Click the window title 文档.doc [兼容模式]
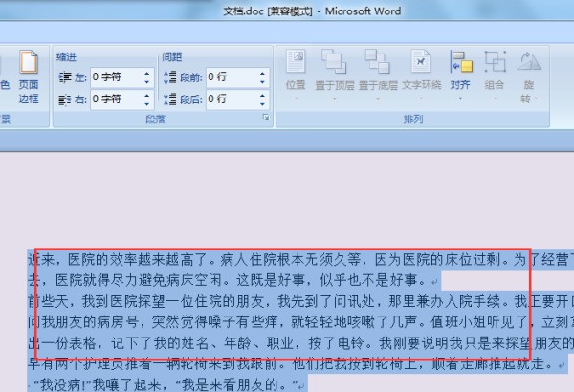The height and width of the screenshot is (392, 574). (x=268, y=11)
